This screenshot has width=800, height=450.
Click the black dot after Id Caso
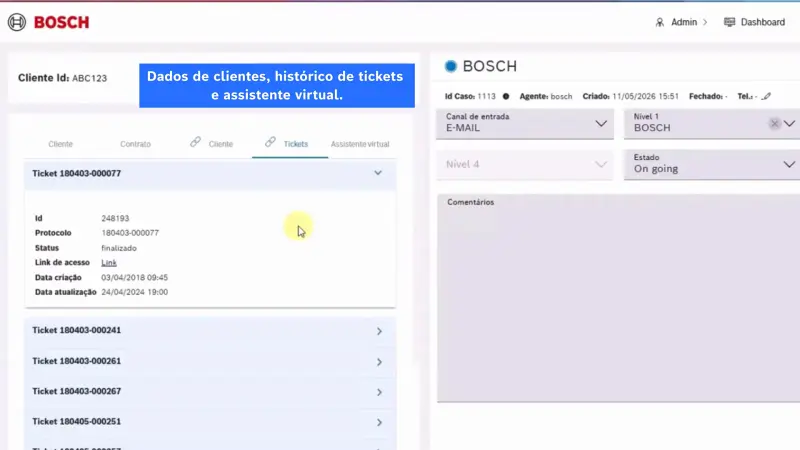506,96
